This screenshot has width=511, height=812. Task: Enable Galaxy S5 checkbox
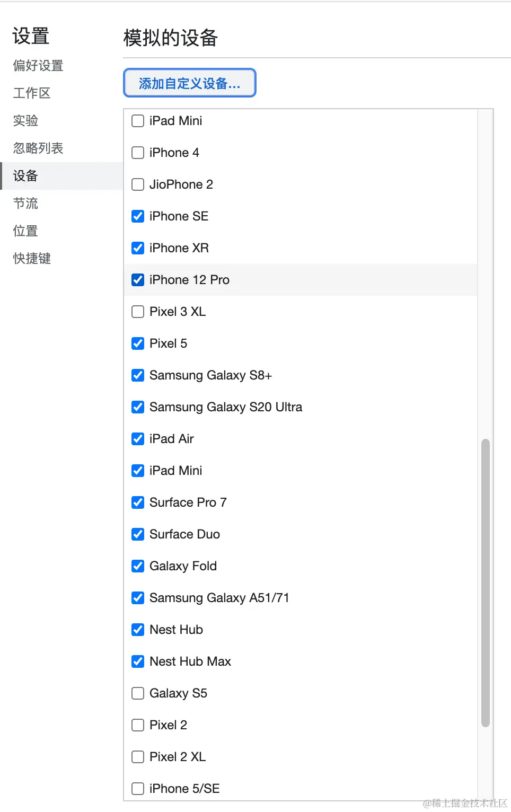click(138, 693)
